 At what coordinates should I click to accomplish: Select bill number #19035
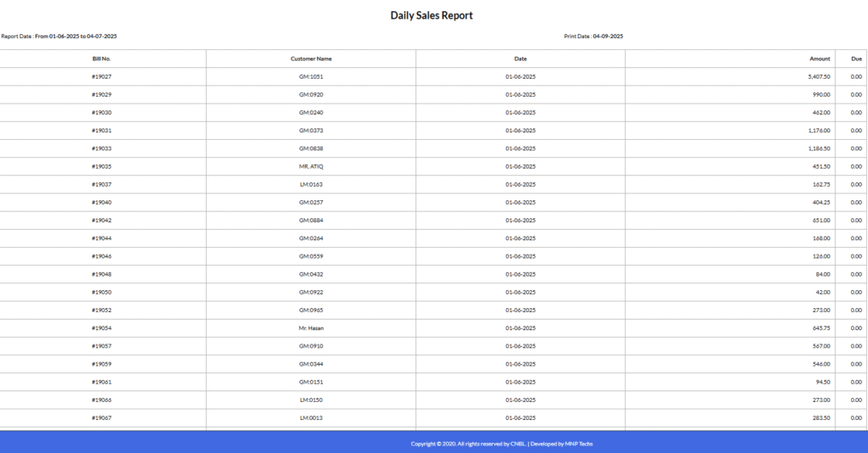(102, 166)
